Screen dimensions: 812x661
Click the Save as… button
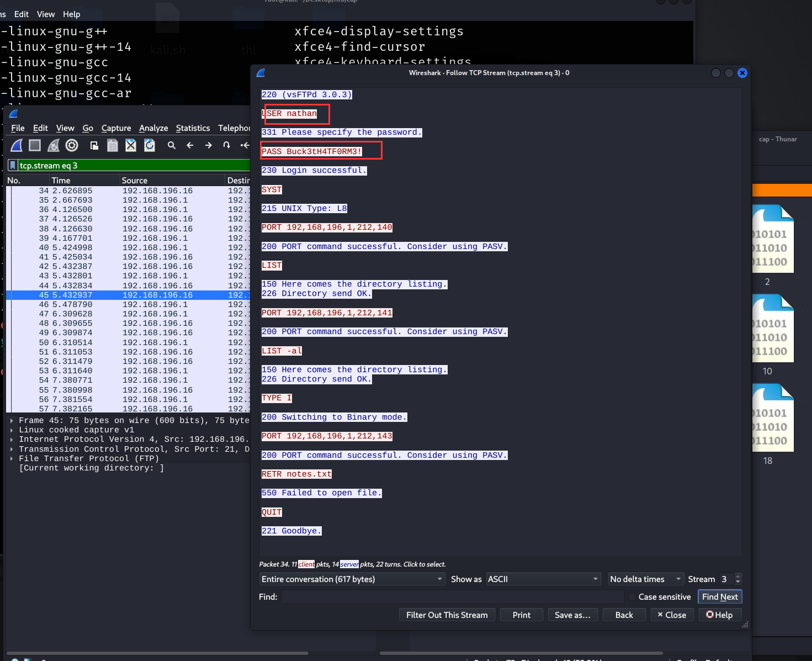pos(572,615)
